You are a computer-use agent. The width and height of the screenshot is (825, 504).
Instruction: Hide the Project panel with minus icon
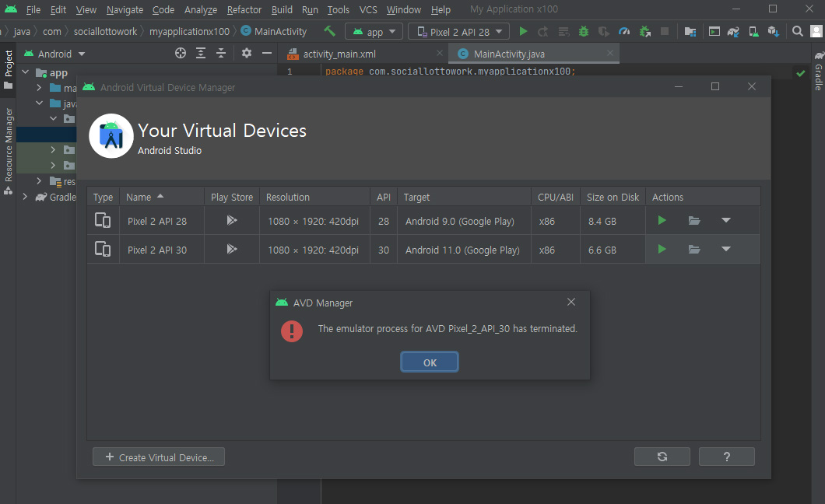pyautogui.click(x=267, y=53)
